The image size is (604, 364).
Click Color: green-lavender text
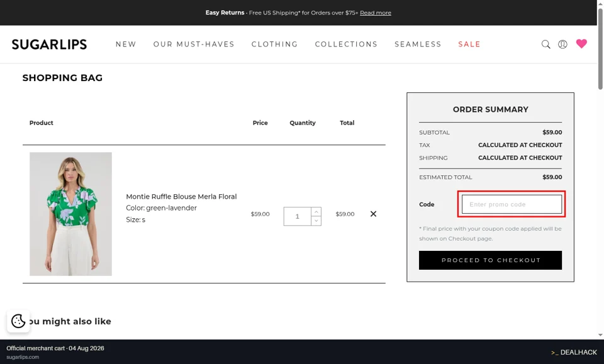coord(162,208)
